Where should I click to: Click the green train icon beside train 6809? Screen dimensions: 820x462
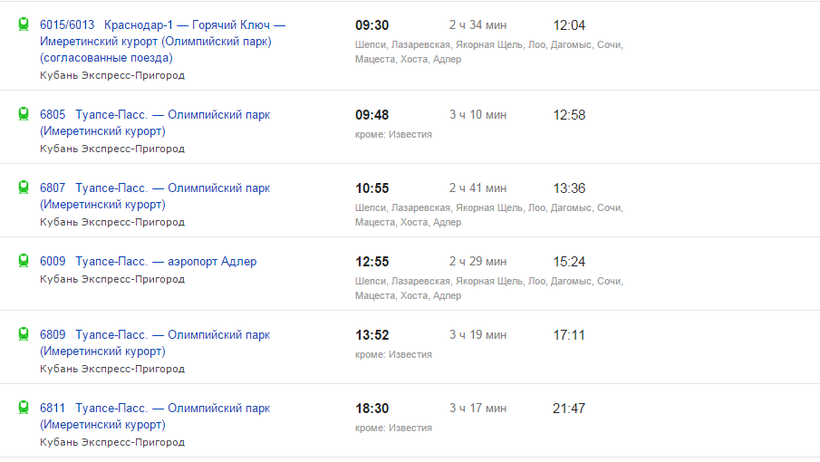[24, 335]
